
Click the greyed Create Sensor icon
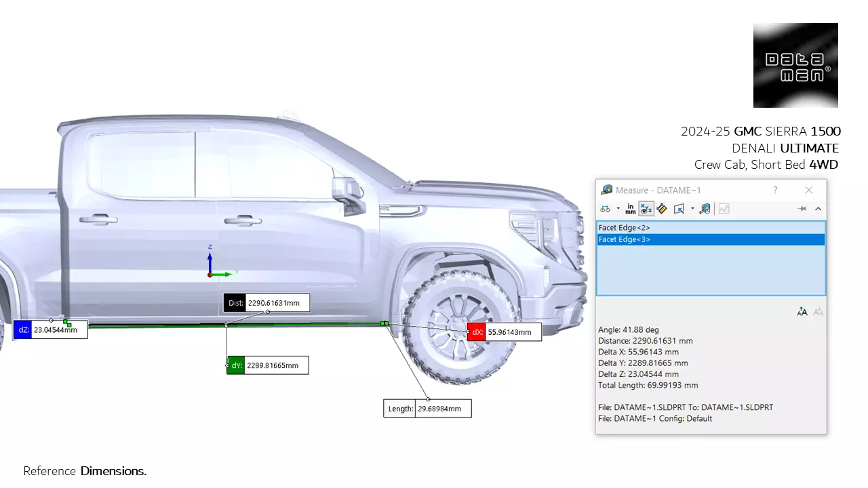click(x=724, y=209)
